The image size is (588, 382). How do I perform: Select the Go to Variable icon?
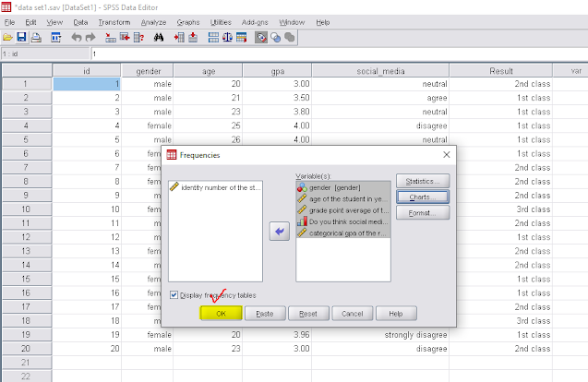tap(125, 38)
